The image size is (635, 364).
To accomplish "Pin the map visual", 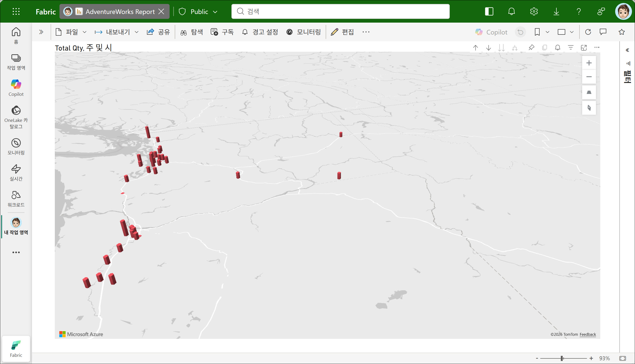I will pyautogui.click(x=531, y=48).
